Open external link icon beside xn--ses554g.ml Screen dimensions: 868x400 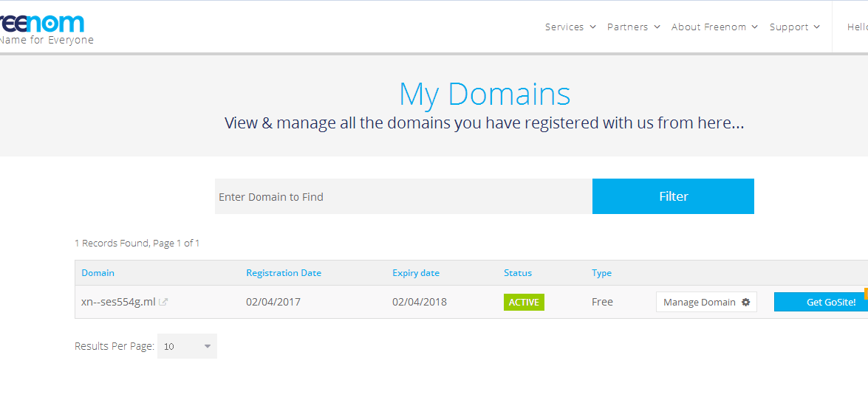point(163,302)
